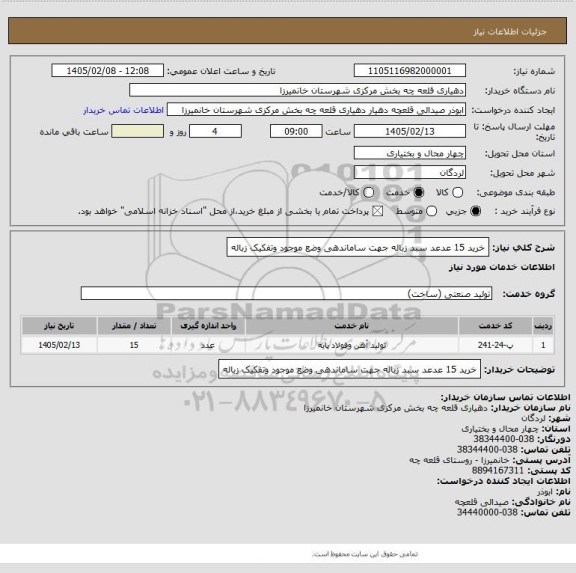Click the واحد اندازه گیری column header
The width and height of the screenshot is (576, 573).
tap(208, 326)
